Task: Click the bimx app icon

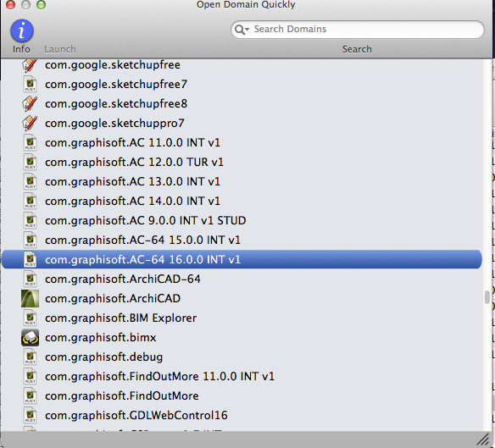Action: tap(30, 338)
